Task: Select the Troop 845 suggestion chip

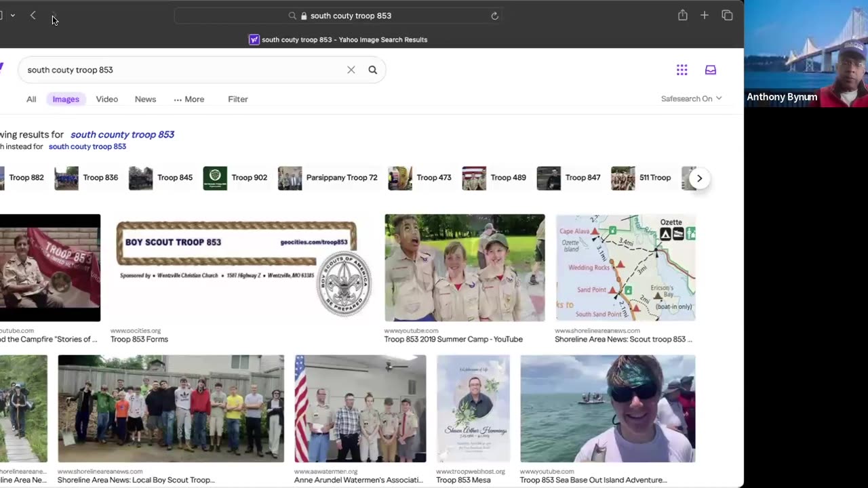Action: (161, 178)
